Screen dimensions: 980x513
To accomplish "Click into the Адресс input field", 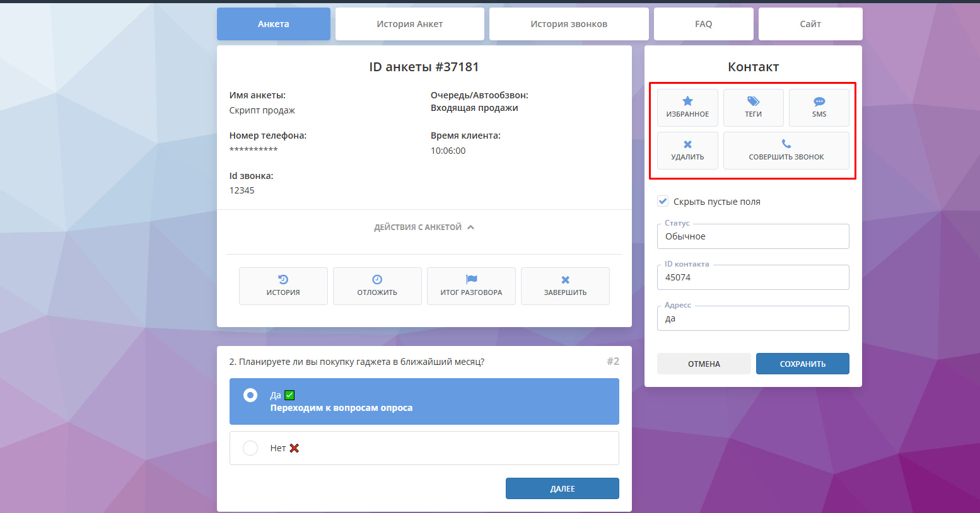I will click(753, 319).
